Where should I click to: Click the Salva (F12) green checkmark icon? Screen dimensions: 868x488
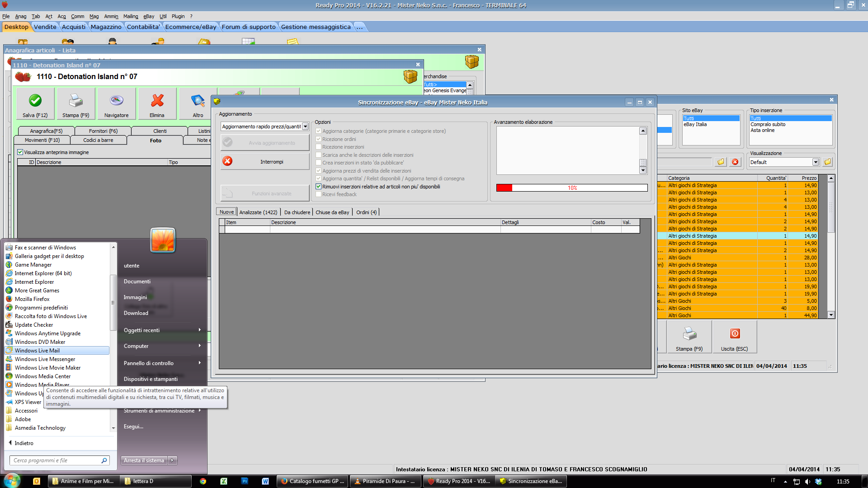[x=35, y=100]
